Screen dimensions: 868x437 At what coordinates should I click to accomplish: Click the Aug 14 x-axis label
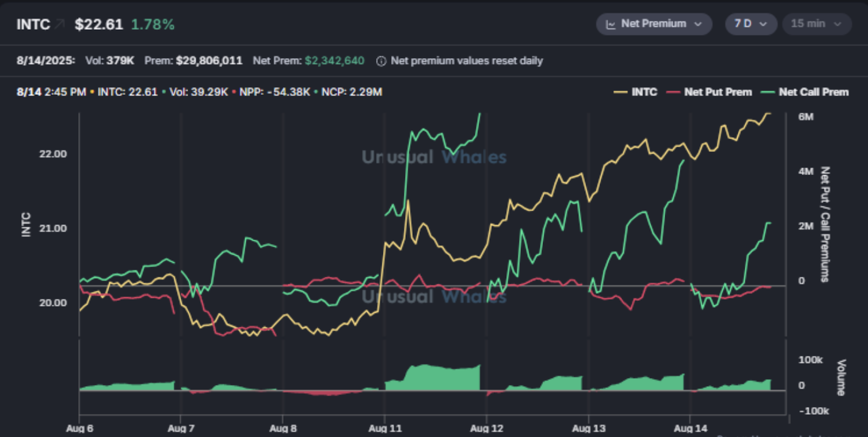(x=691, y=428)
